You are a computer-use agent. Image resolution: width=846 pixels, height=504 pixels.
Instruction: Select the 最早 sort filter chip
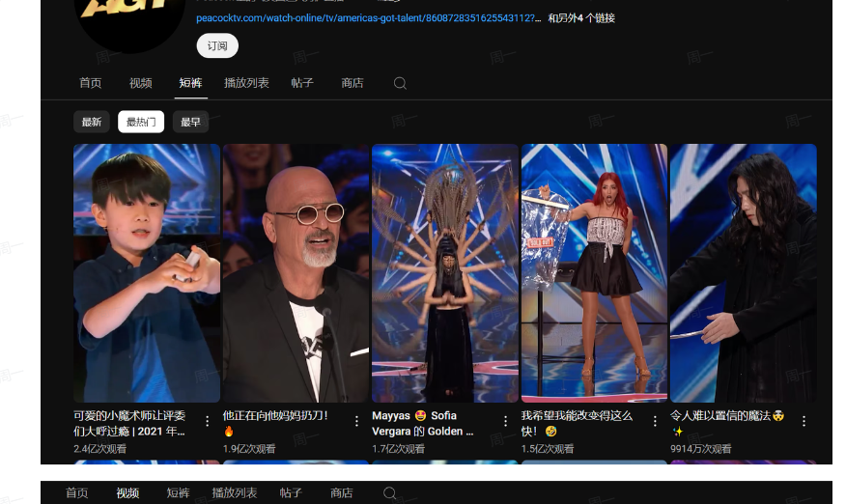tap(190, 122)
